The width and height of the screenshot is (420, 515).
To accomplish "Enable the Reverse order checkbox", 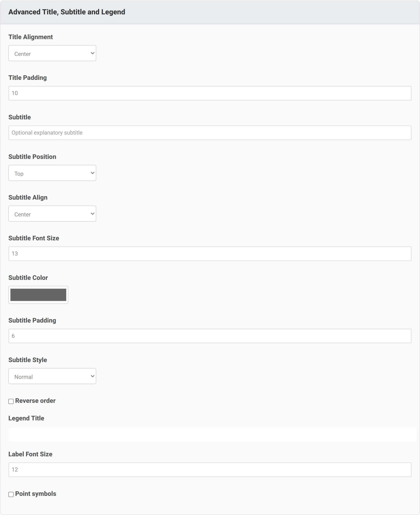I will (x=11, y=401).
